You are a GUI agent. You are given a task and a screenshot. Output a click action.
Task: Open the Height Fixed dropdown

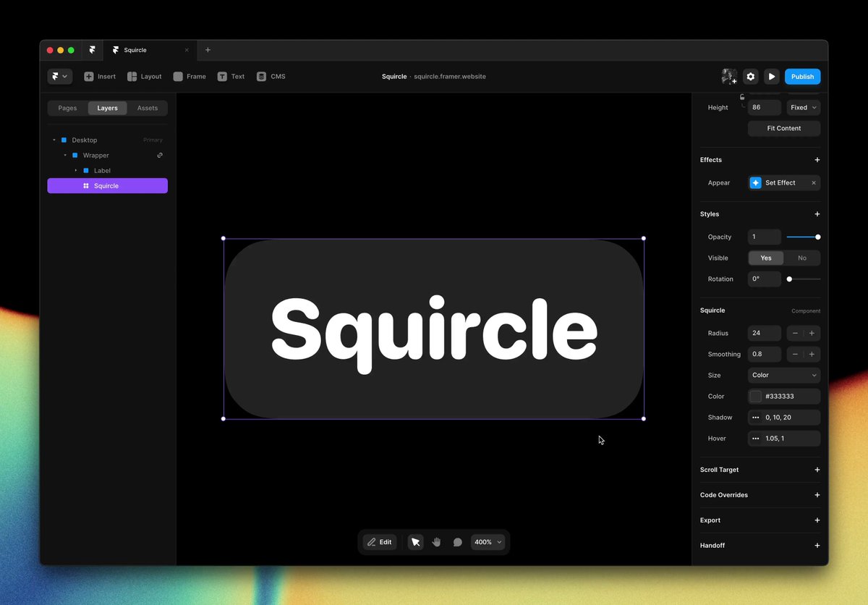803,107
